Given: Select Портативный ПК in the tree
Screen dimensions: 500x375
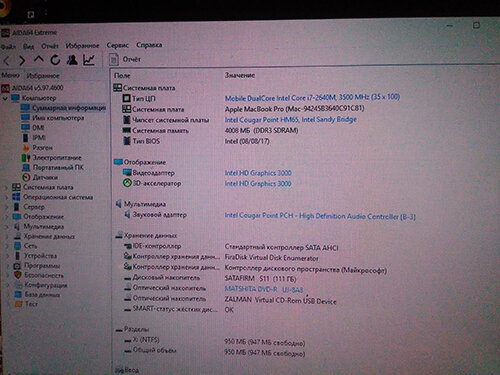Looking at the screenshot, I should pyautogui.click(x=53, y=167).
